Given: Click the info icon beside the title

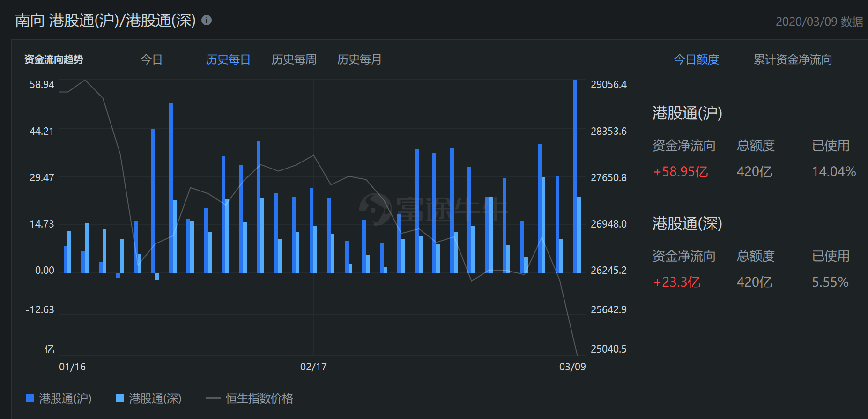Looking at the screenshot, I should tap(207, 20).
